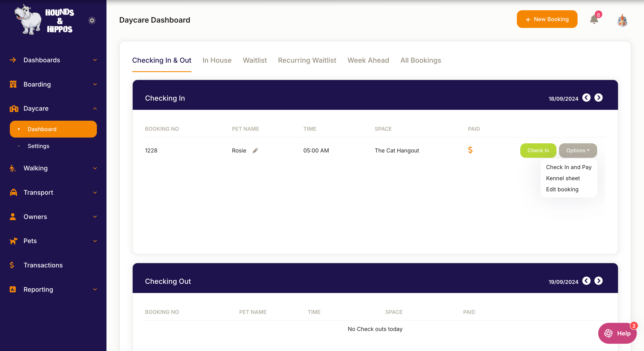Open Daycare Dashboard in sidebar
Screen dimensions: 644x351
click(x=53, y=129)
